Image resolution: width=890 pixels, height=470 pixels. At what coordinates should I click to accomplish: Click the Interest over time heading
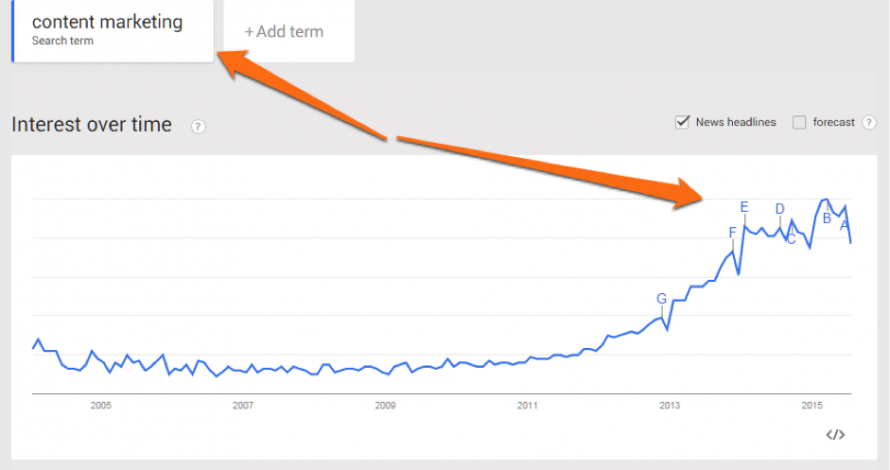[91, 124]
